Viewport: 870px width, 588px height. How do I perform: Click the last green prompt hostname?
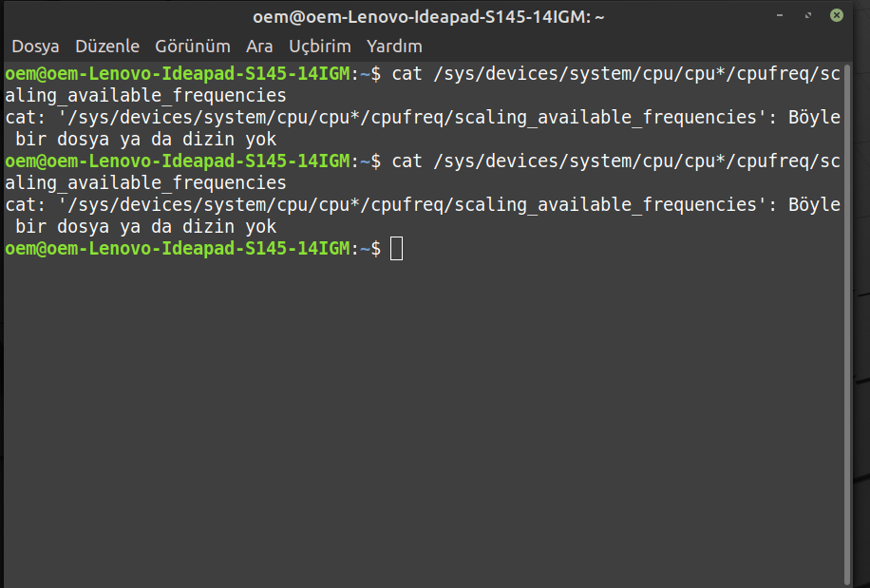tap(177, 248)
